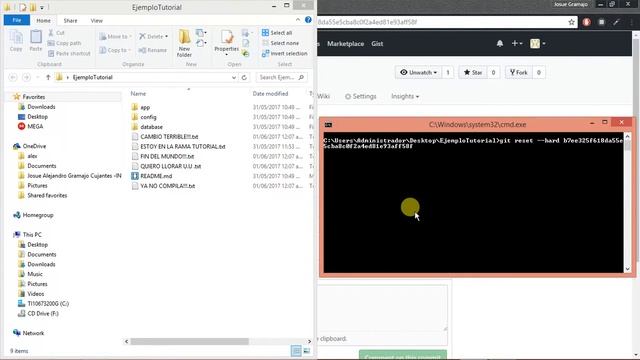This screenshot has height=360, width=640.
Task: Click the Forward navigation arrow in Explorer
Action: [26, 77]
